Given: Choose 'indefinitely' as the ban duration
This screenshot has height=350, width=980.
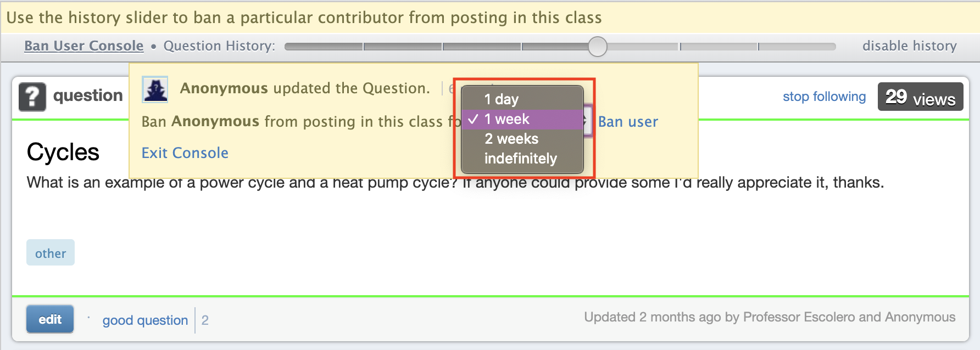Looking at the screenshot, I should point(519,159).
